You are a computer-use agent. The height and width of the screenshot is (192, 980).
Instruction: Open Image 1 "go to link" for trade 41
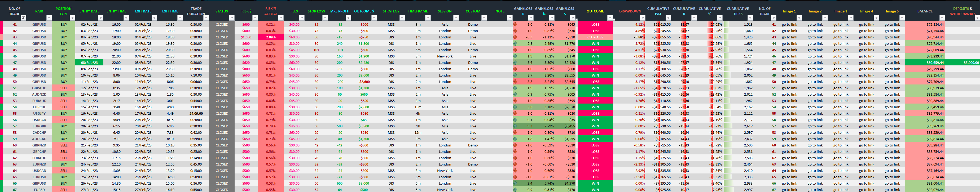tap(789, 25)
